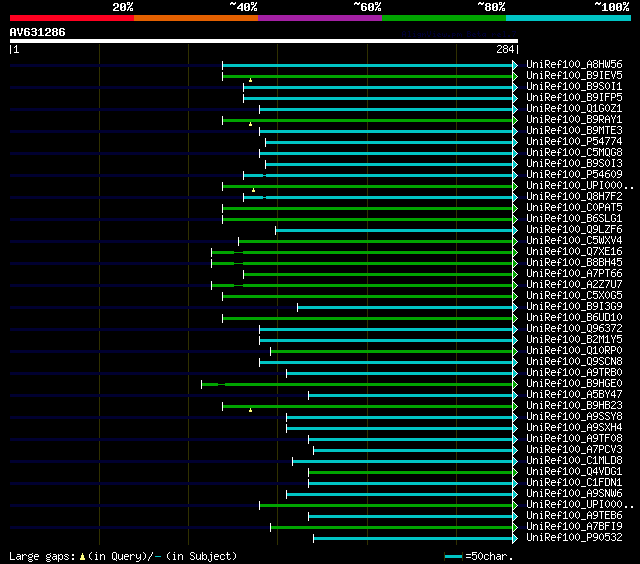Open the UniRef100_B9RAY1 hit label

(x=574, y=120)
